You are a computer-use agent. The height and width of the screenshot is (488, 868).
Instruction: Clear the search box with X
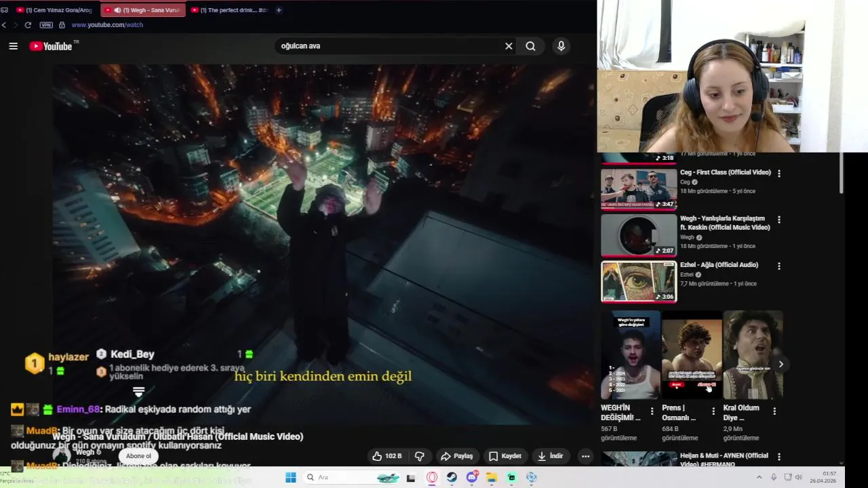click(x=509, y=46)
